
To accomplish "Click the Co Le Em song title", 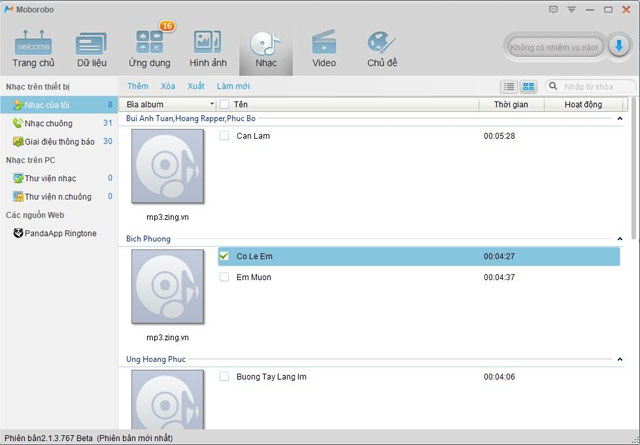I will pyautogui.click(x=254, y=256).
